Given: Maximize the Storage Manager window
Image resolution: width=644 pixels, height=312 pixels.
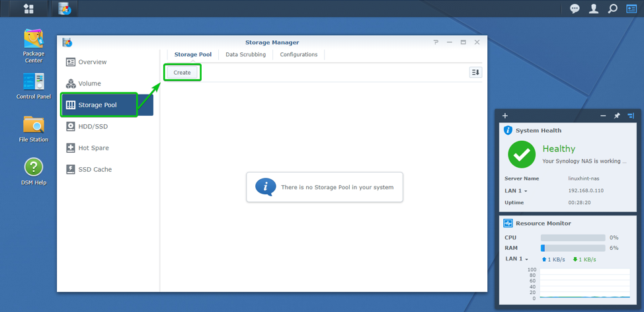Looking at the screenshot, I should coord(463,42).
